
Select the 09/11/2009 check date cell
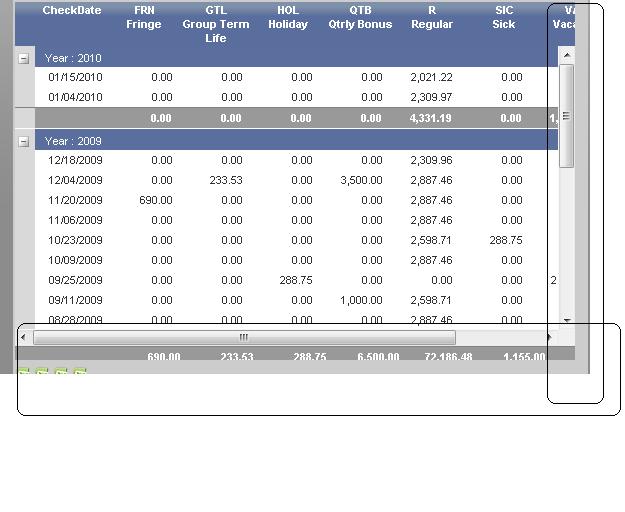coord(75,300)
